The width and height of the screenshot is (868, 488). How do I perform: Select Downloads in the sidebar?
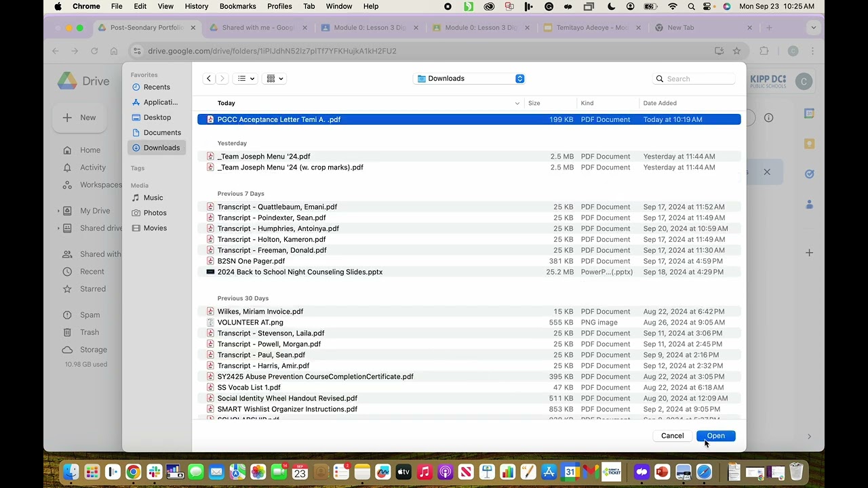click(x=157, y=148)
